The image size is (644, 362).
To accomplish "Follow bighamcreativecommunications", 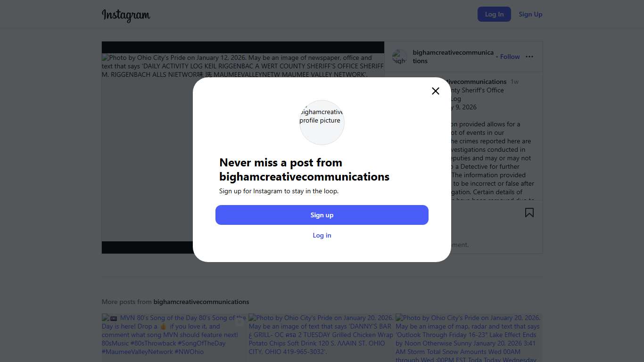I will click(x=510, y=57).
